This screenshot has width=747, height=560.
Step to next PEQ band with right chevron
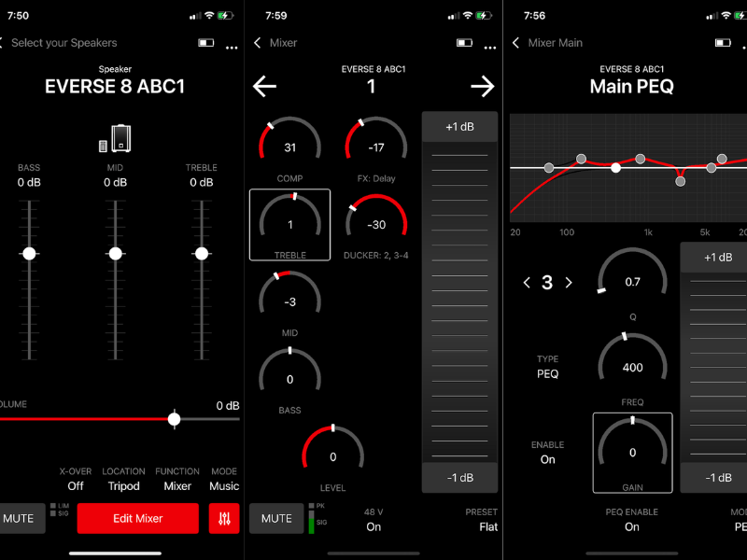pyautogui.click(x=569, y=283)
